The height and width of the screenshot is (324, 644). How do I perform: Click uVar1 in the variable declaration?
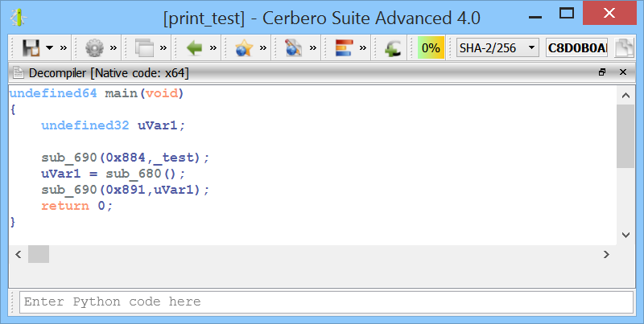point(157,125)
